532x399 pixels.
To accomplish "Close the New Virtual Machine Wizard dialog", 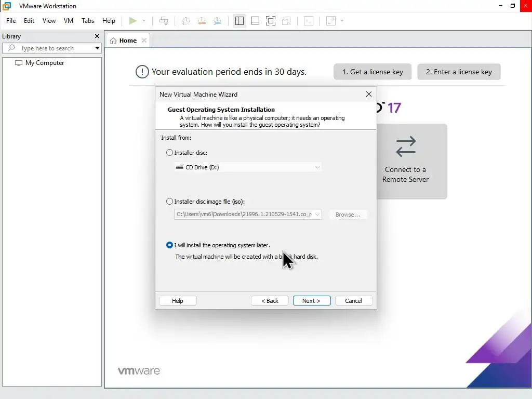I will pyautogui.click(x=369, y=95).
